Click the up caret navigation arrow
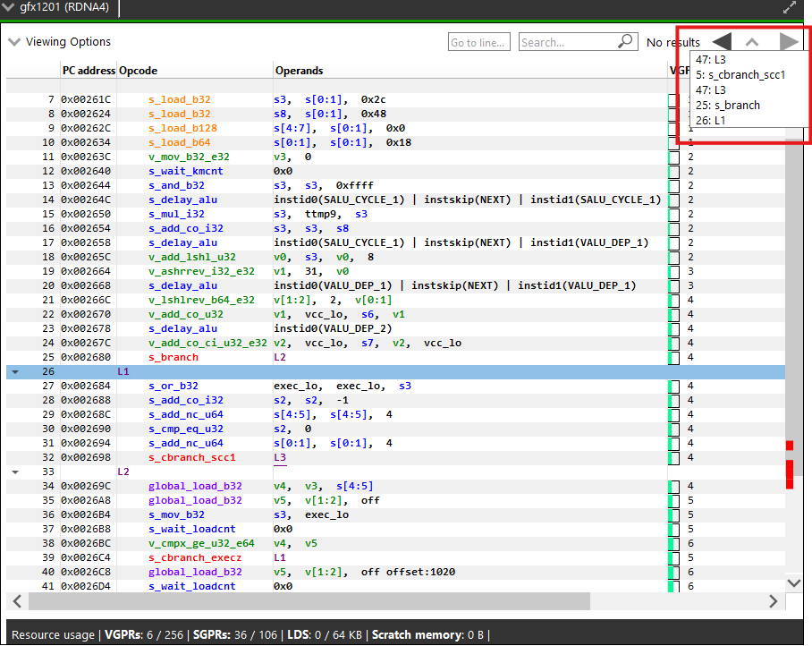This screenshot has height=646, width=812. click(752, 42)
